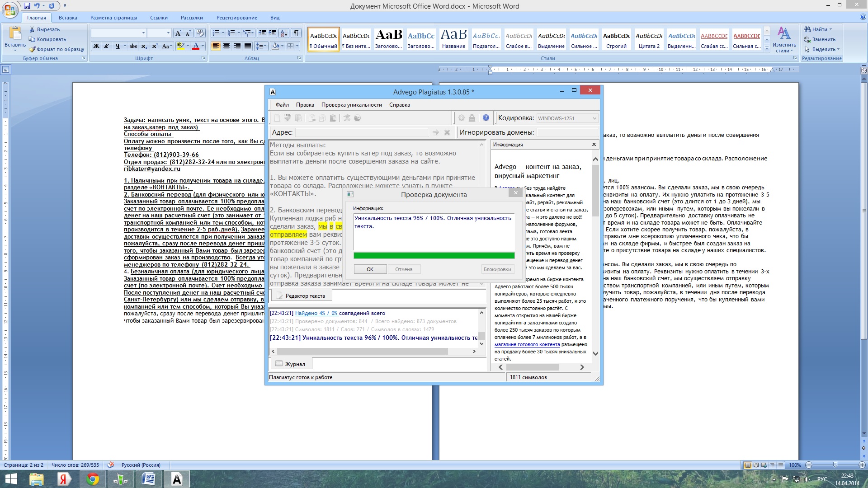Viewport: 868px width, 488px height.
Task: Click the Игнорировать домены input field
Action: point(567,132)
